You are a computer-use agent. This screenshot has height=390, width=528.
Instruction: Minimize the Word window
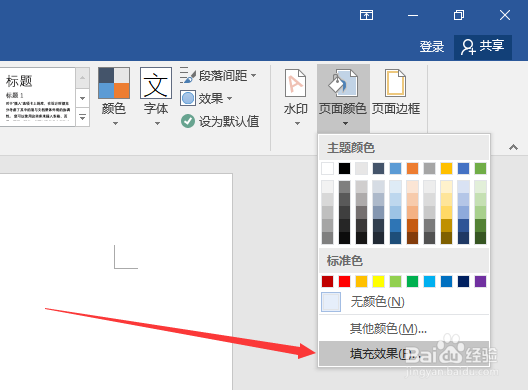pos(412,15)
